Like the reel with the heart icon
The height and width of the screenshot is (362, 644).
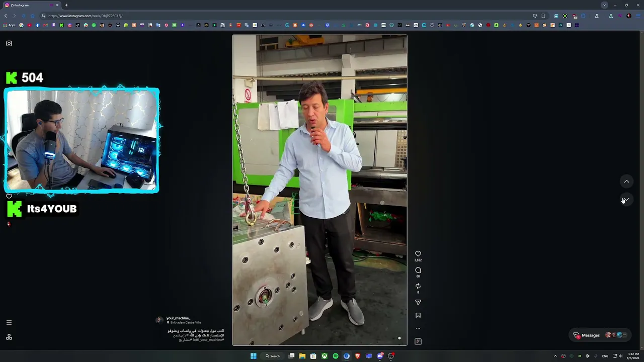click(418, 254)
